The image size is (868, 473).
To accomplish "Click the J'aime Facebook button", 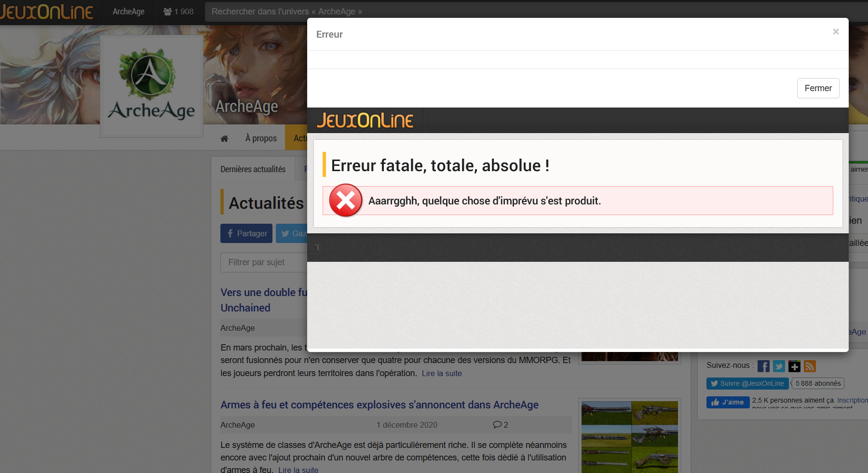I will click(728, 402).
